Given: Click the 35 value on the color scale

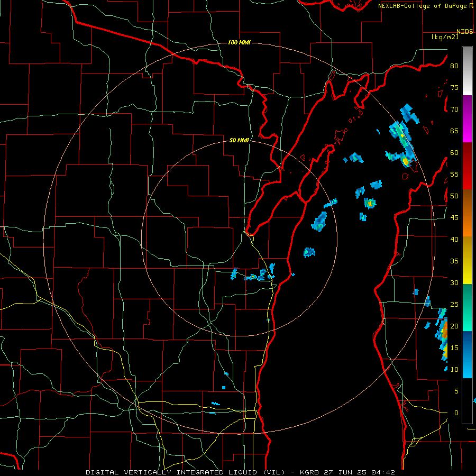Looking at the screenshot, I should point(454,261).
